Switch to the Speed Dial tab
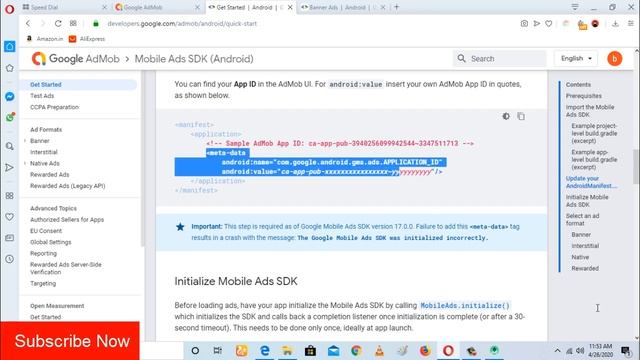The image size is (640, 360). coord(64,7)
